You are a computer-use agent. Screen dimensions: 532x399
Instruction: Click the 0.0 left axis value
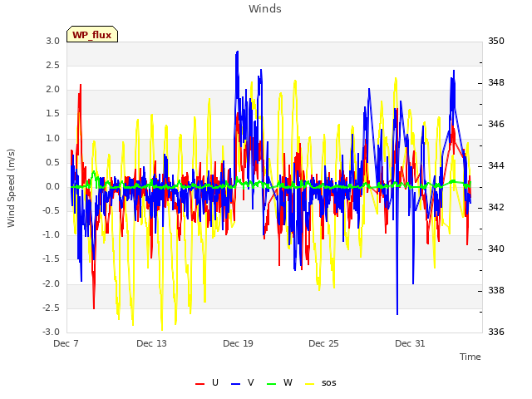[53, 186]
